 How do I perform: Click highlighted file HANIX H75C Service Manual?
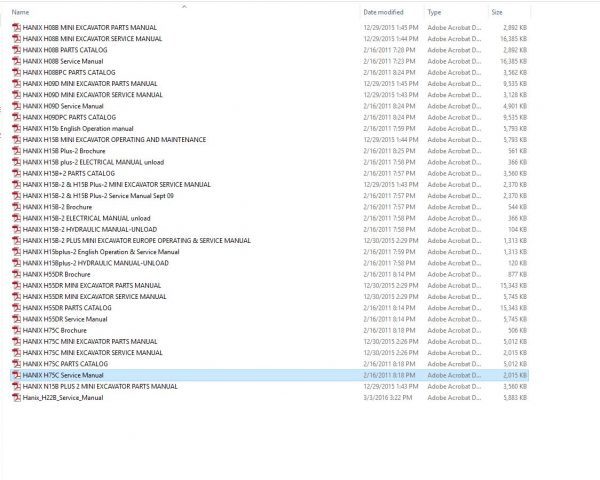pos(269,375)
